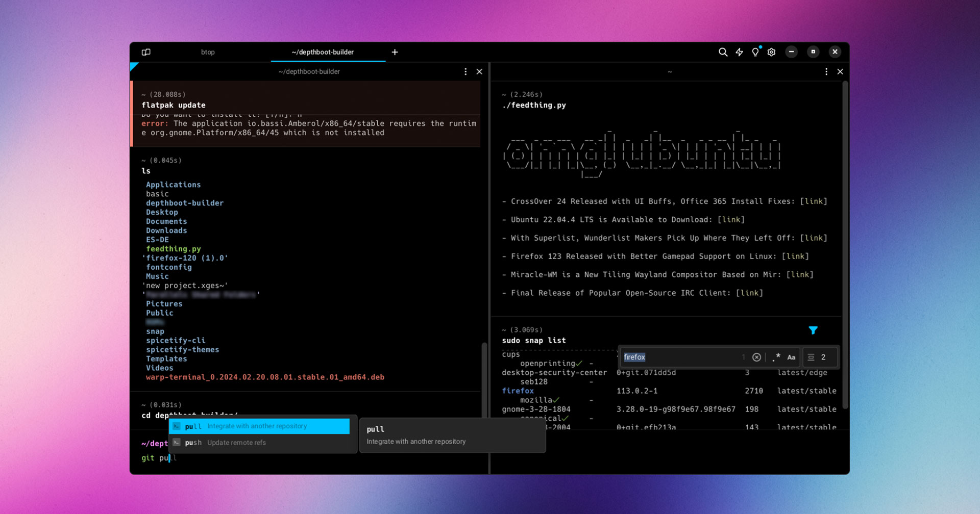Image resolution: width=980 pixels, height=514 pixels.
Task: Toggle regex matching in find bar
Action: (x=776, y=357)
